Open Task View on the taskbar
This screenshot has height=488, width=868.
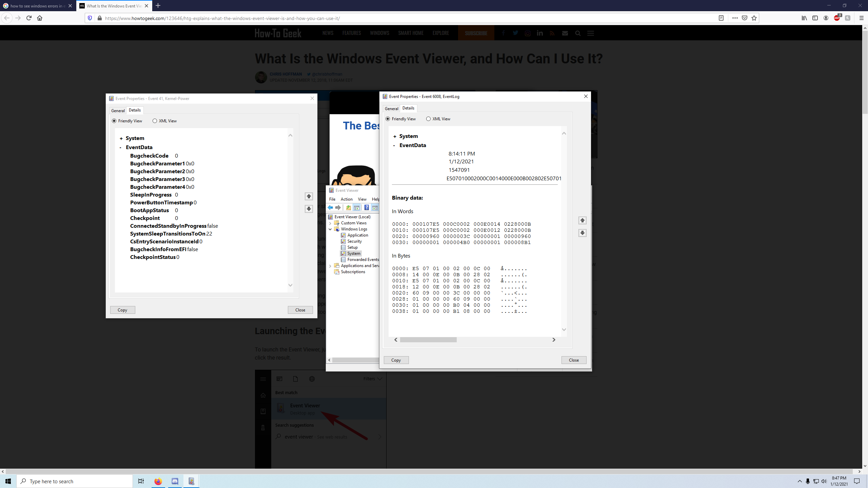pos(141,481)
